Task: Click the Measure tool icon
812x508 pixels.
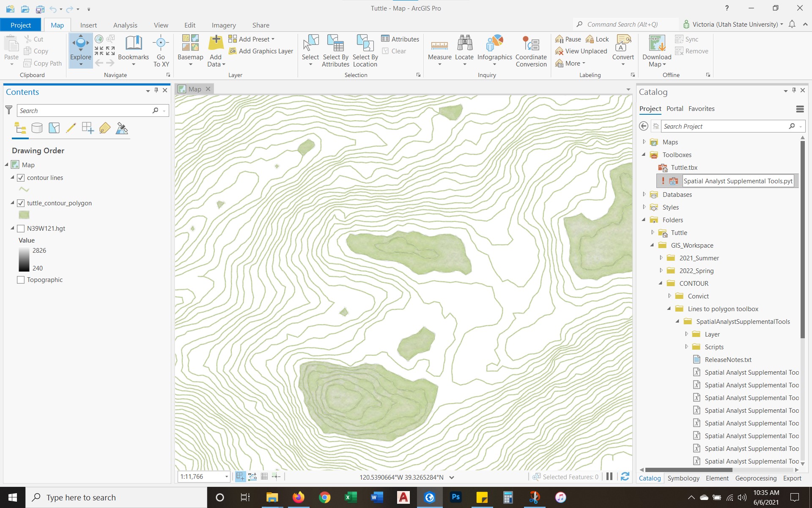Action: (439, 44)
